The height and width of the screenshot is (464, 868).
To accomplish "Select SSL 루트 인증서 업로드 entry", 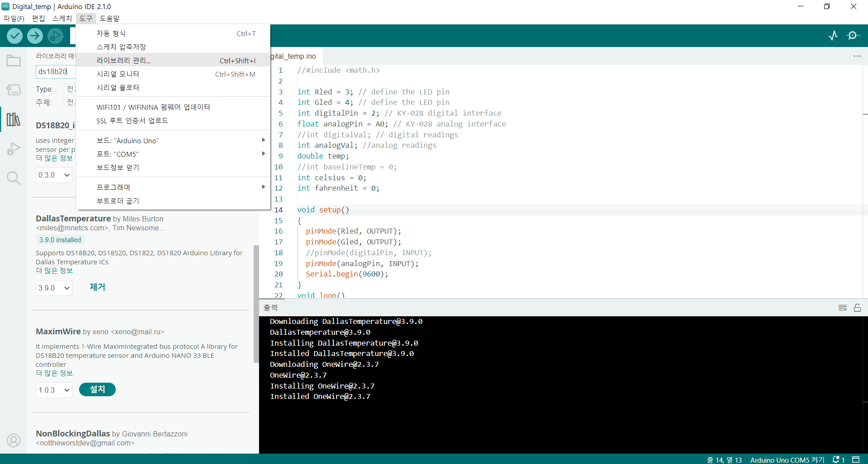I will [x=173, y=121].
